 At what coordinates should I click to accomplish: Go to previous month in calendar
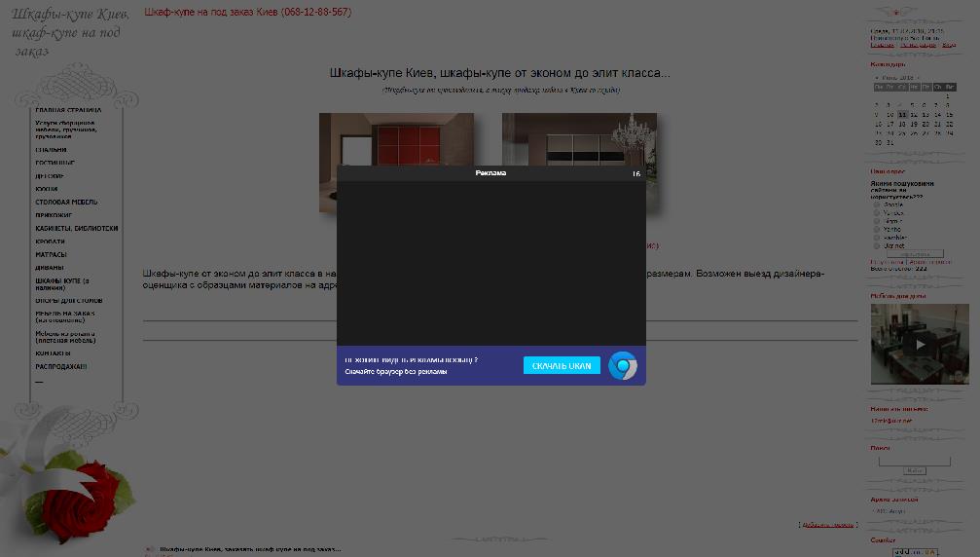(x=877, y=78)
